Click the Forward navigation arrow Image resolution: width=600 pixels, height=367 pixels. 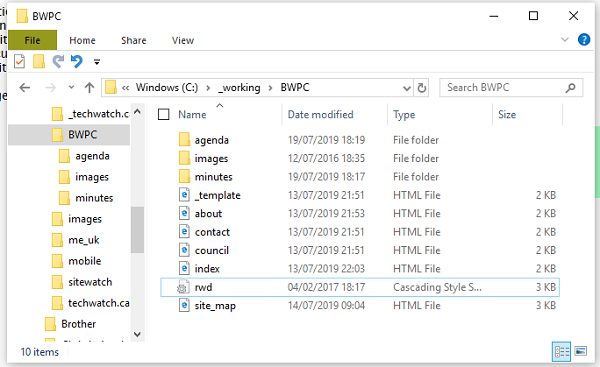(51, 88)
